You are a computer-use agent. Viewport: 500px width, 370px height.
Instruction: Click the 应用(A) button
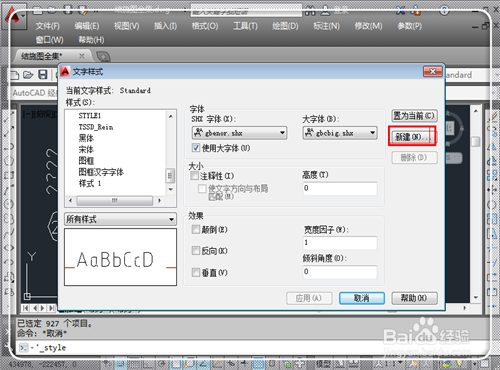click(x=309, y=298)
